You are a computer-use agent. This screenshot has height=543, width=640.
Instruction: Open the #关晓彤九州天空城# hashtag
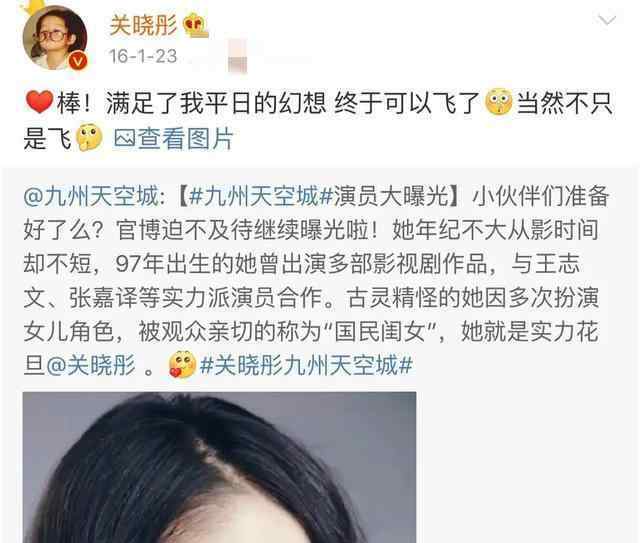coord(306,365)
